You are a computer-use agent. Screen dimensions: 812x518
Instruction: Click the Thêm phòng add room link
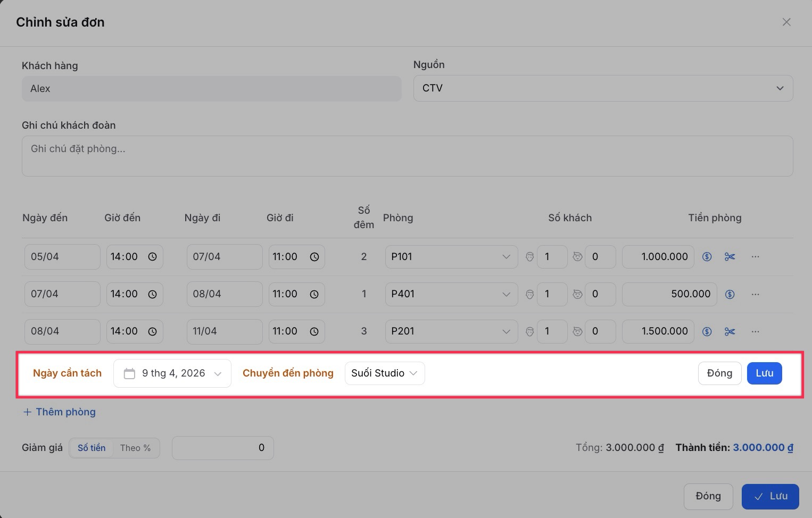[60, 412]
